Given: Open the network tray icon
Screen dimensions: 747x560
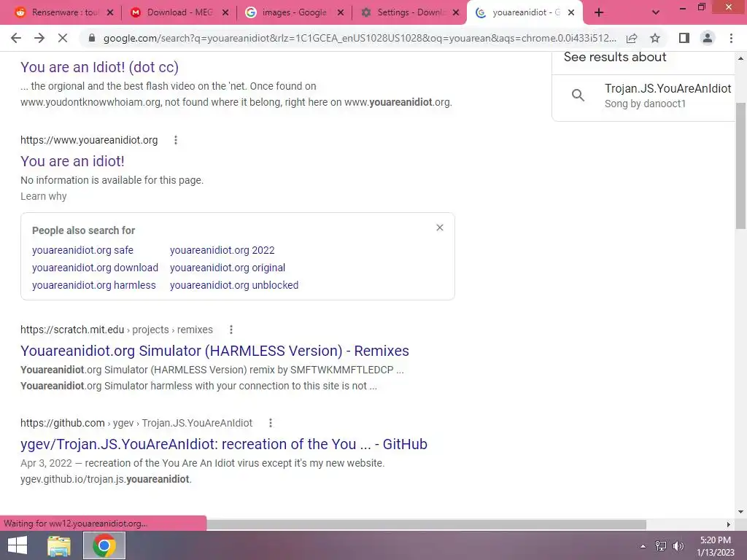Looking at the screenshot, I should (x=660, y=546).
